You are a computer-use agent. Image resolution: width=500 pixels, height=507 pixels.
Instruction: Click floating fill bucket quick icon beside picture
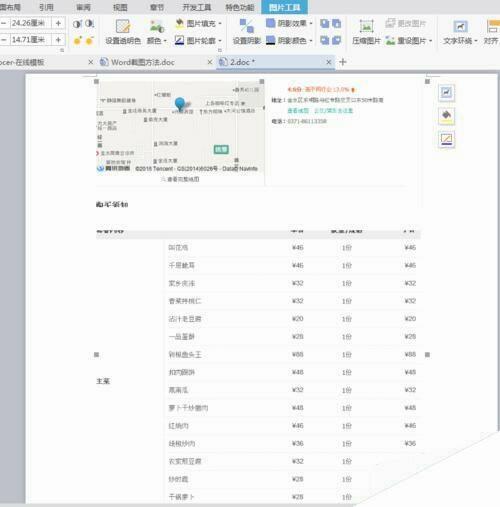tap(446, 116)
